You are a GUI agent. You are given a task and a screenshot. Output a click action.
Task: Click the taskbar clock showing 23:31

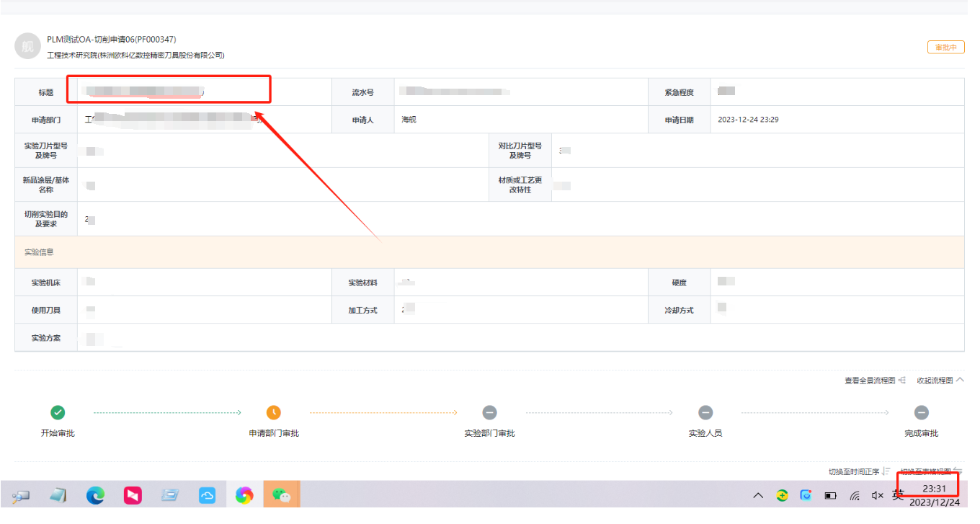tap(934, 489)
